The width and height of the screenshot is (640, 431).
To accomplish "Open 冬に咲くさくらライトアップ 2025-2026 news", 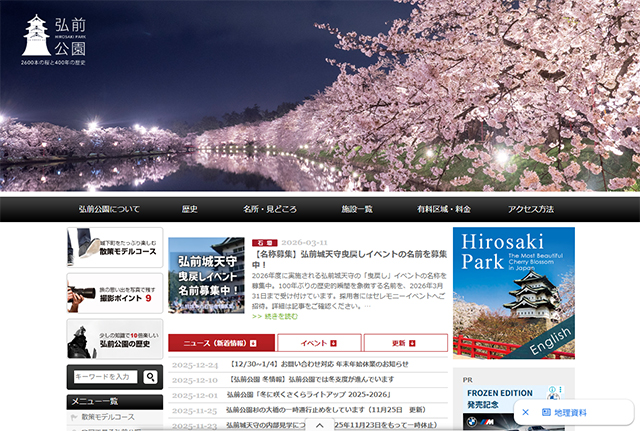I will [x=309, y=395].
